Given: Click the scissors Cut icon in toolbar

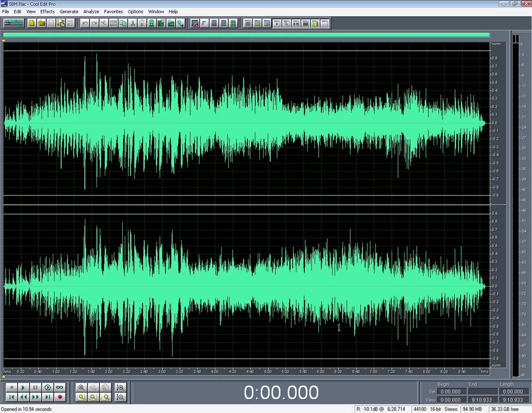Looking at the screenshot, I should click(x=132, y=23).
